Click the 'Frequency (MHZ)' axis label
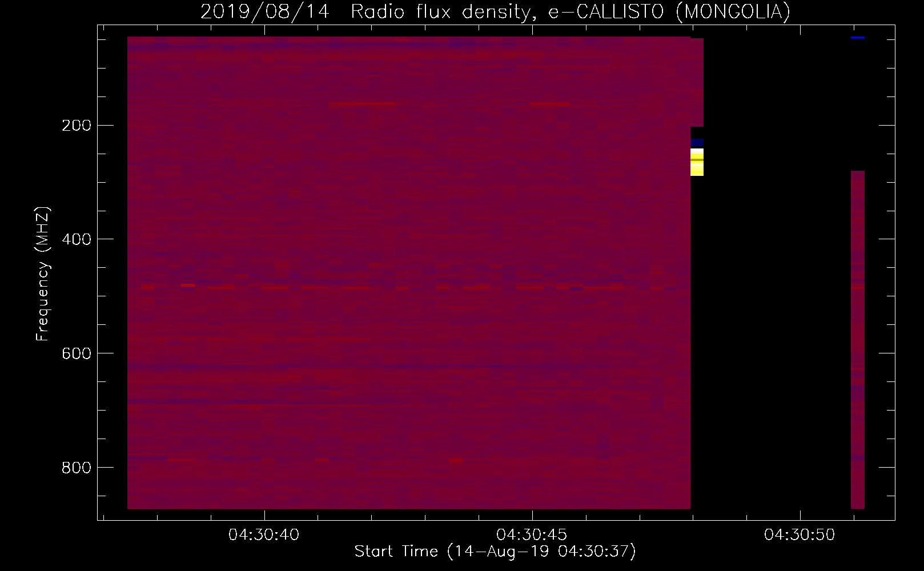The width and height of the screenshot is (924, 571). point(43,274)
